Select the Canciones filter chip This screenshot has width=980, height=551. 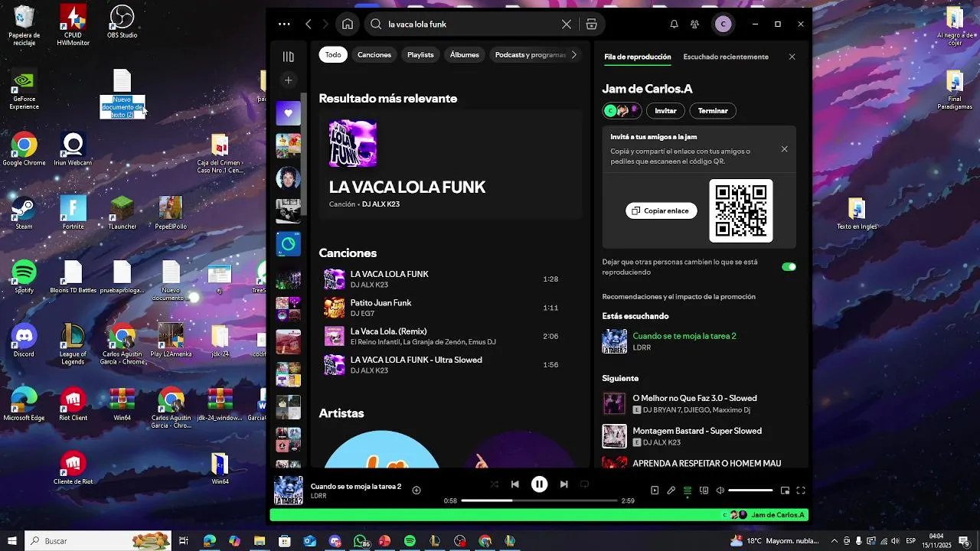(374, 55)
